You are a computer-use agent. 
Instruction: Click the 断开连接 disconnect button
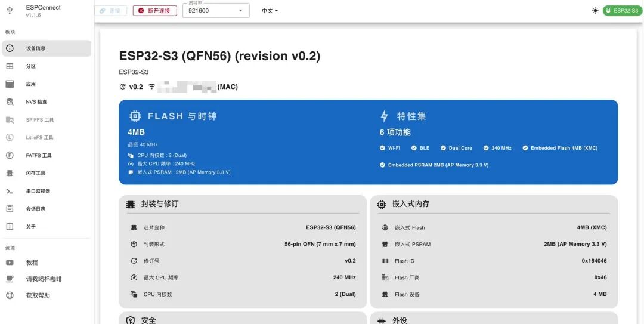click(155, 11)
